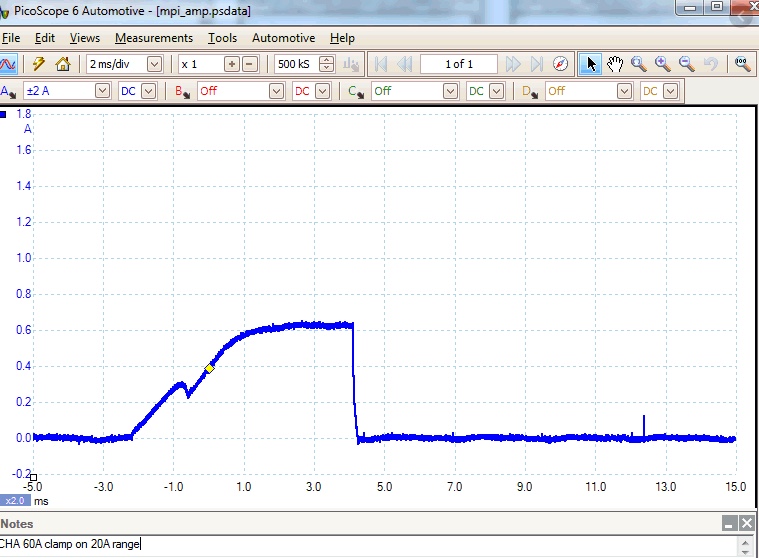759x558 pixels.
Task: Click the 1 of 1 buffer field
Action: (459, 64)
